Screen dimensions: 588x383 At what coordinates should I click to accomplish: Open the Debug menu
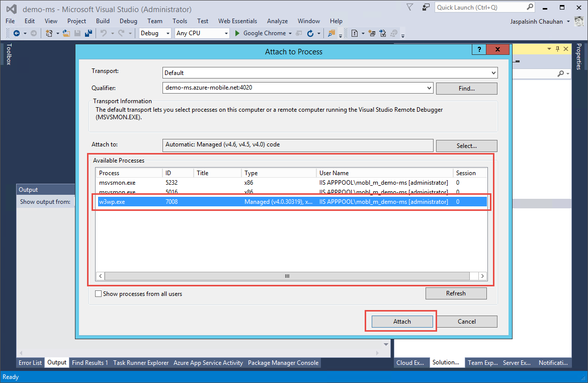(128, 21)
